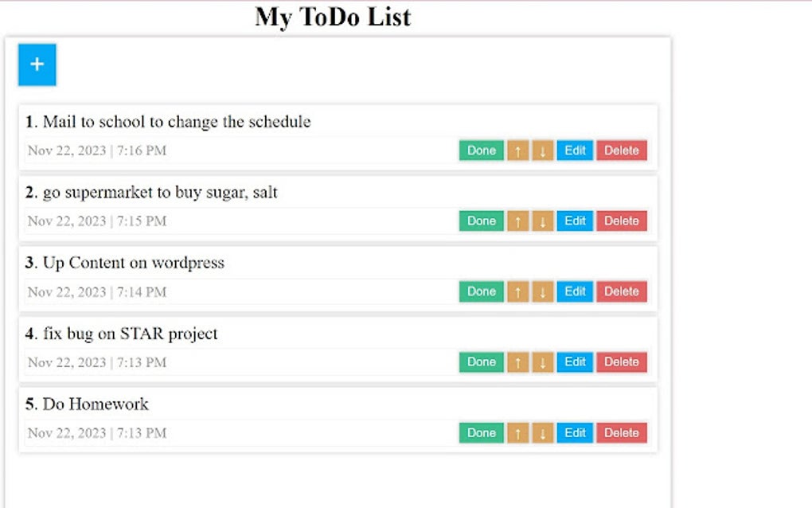Image resolution: width=812 pixels, height=508 pixels.
Task: Mark 'Up Content on wordpress' as Done
Action: coord(480,291)
